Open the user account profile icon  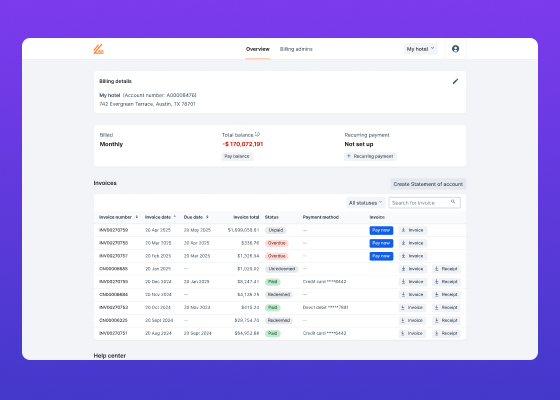click(455, 49)
